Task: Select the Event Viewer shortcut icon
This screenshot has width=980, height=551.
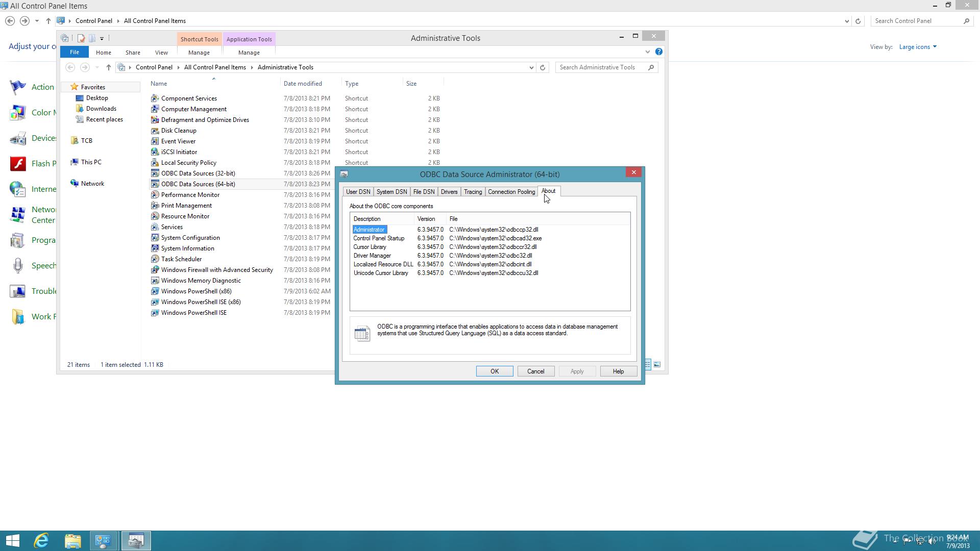Action: pyautogui.click(x=155, y=141)
